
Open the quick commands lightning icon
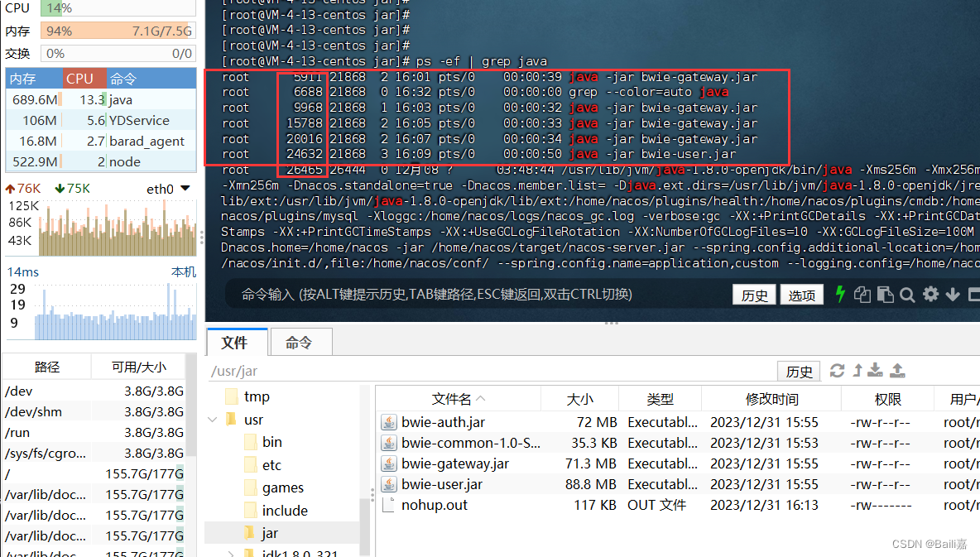[840, 294]
